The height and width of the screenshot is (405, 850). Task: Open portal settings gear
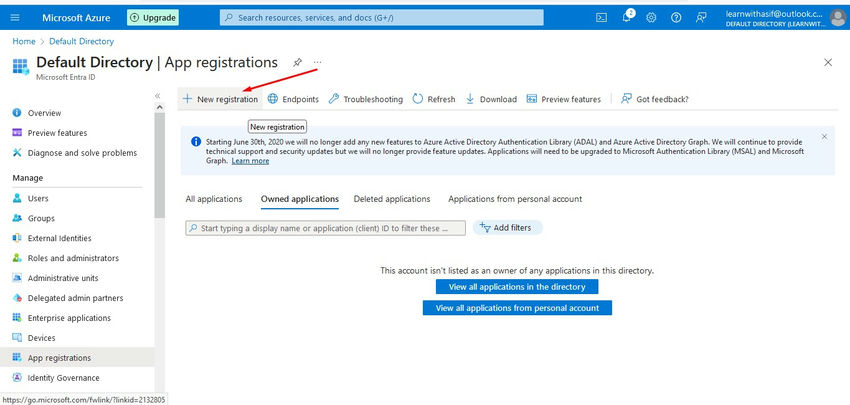652,17
